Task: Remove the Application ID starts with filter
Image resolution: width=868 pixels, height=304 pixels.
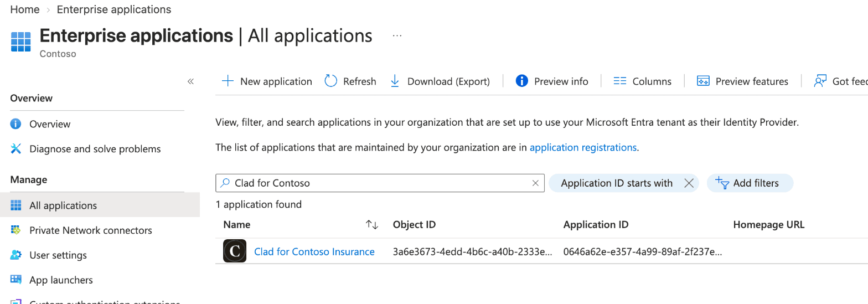Action: [x=689, y=183]
